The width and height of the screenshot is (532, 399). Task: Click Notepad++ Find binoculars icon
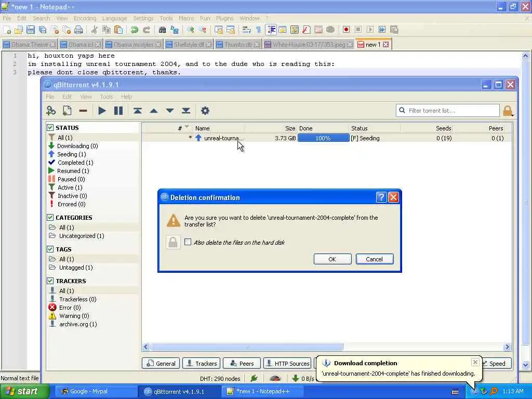coord(162,30)
